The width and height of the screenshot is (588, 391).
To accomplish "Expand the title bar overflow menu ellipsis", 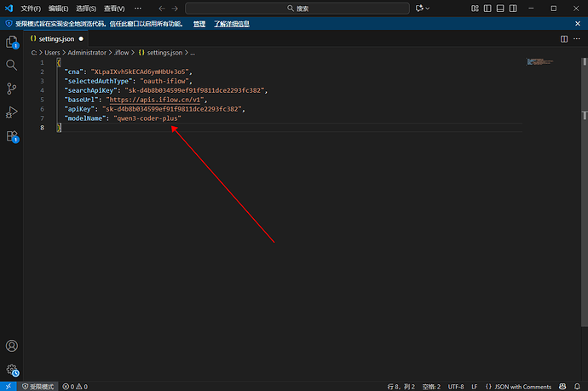I will 137,8.
